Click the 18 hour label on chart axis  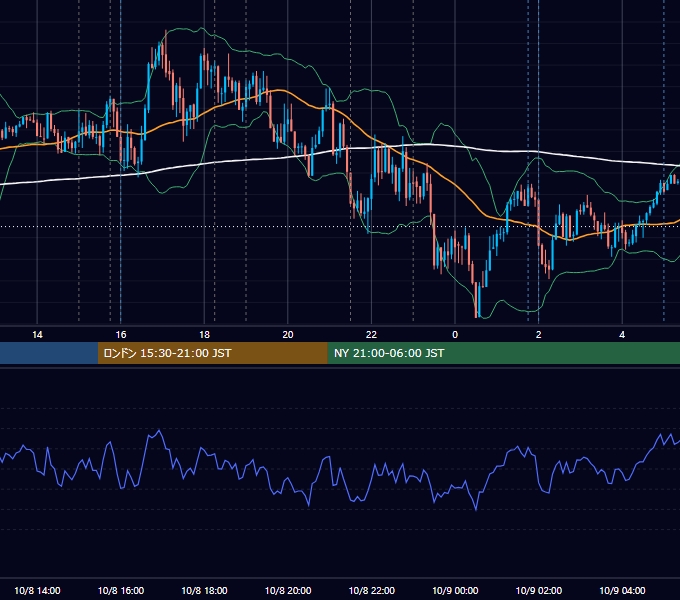coord(204,335)
